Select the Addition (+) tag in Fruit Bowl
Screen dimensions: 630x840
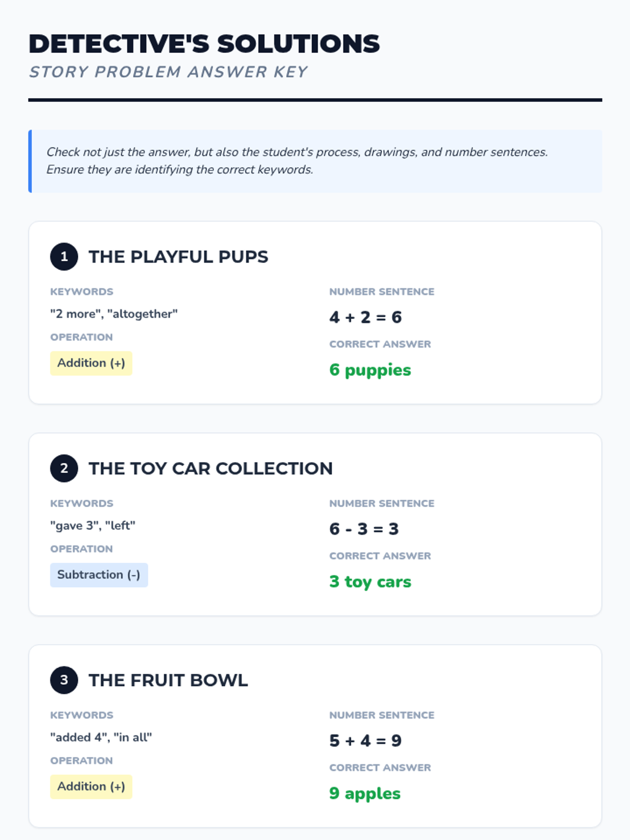tap(91, 786)
